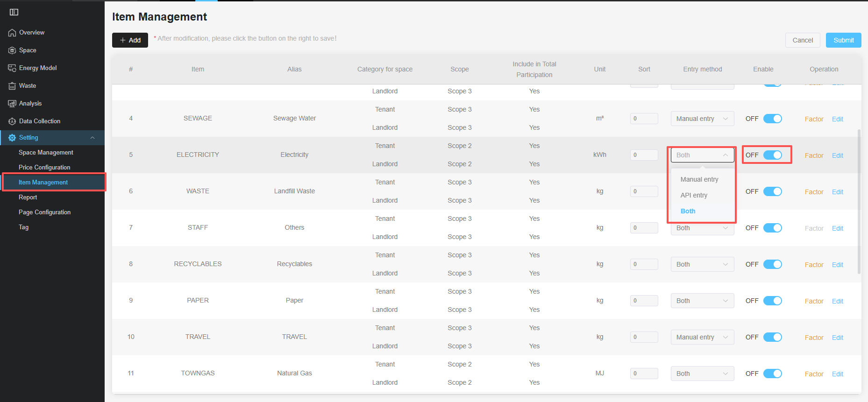The height and width of the screenshot is (402, 868).
Task: Go to Page Configuration menu item
Action: pyautogui.click(x=44, y=212)
